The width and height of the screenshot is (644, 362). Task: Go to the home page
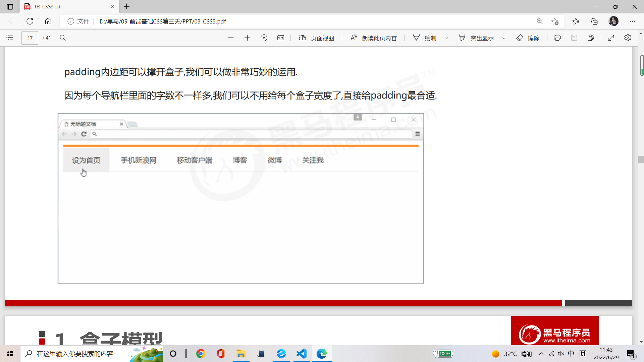pos(48,21)
